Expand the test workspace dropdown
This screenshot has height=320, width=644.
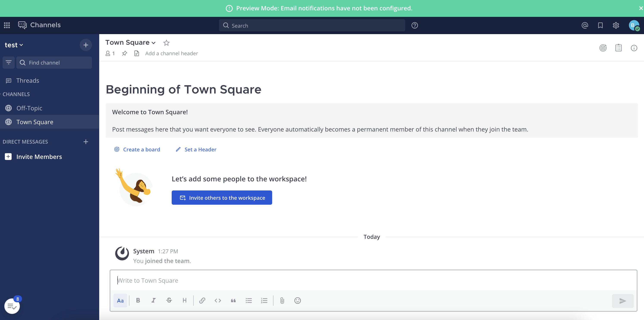(x=14, y=45)
